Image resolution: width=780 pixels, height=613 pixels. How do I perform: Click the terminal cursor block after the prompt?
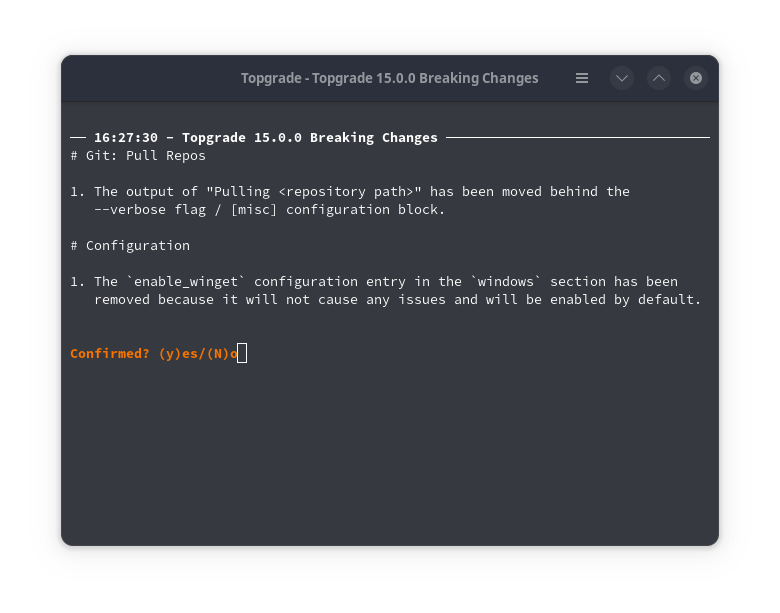242,353
